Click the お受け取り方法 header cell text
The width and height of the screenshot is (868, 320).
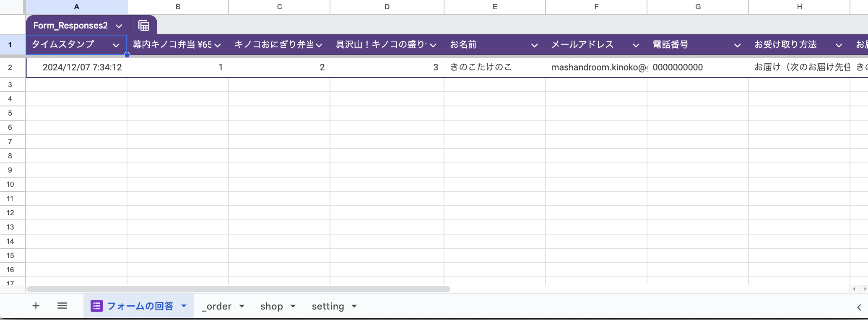pos(785,45)
